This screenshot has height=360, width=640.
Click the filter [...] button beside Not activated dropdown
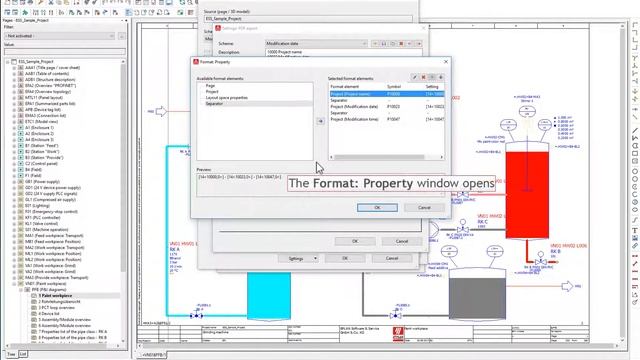122,36
